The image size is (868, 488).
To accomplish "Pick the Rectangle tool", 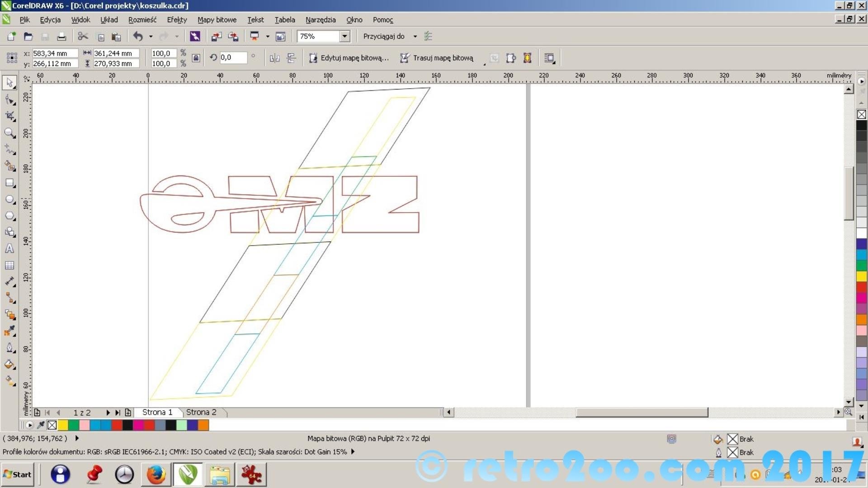I will click(9, 183).
